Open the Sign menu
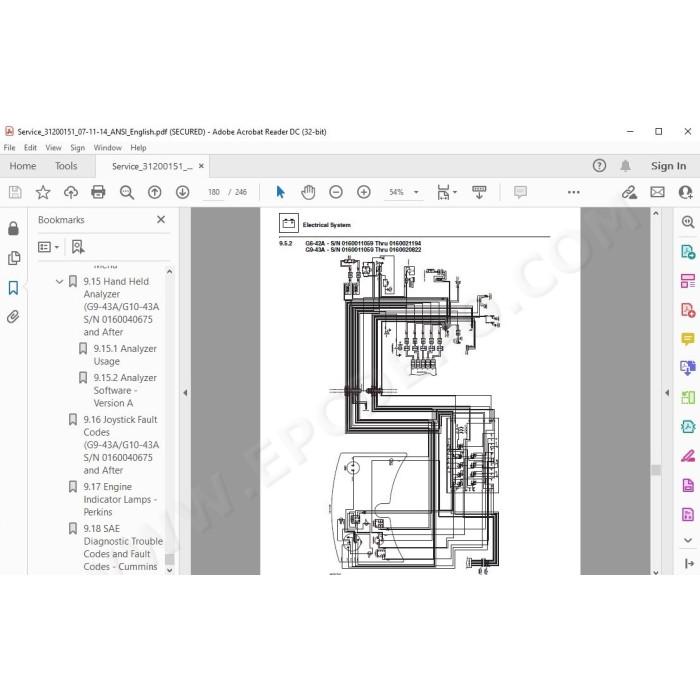Image resolution: width=700 pixels, height=700 pixels. coord(77,148)
